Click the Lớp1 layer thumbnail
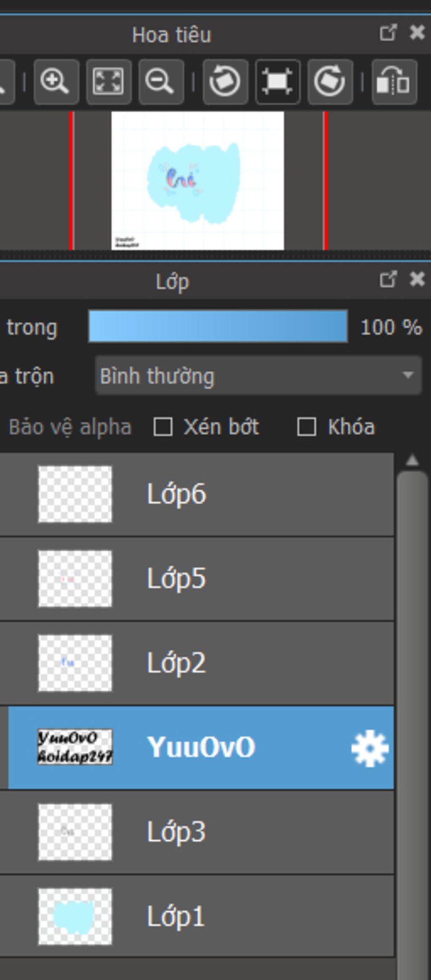 tap(75, 916)
